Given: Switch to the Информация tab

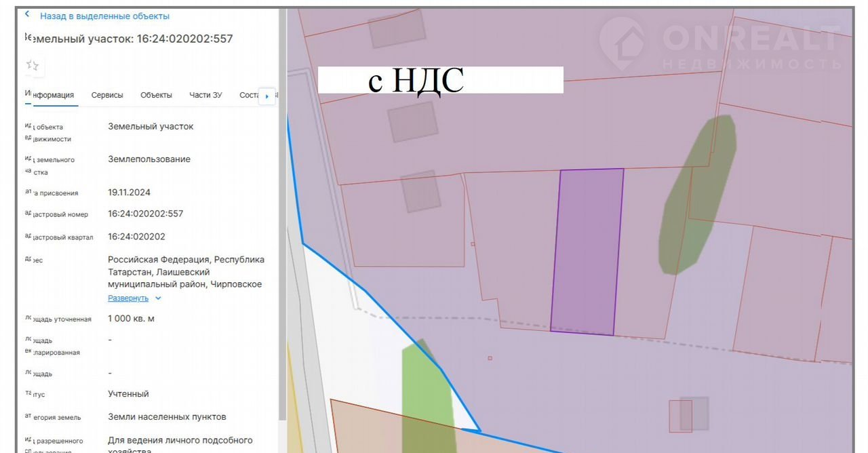Looking at the screenshot, I should [x=52, y=95].
